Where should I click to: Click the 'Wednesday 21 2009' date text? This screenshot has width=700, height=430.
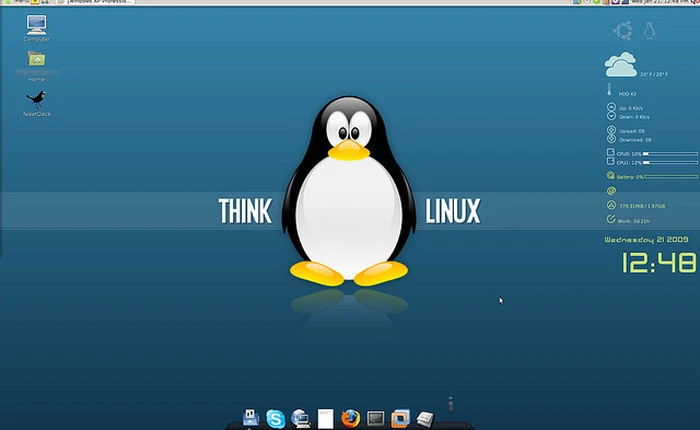click(x=646, y=240)
